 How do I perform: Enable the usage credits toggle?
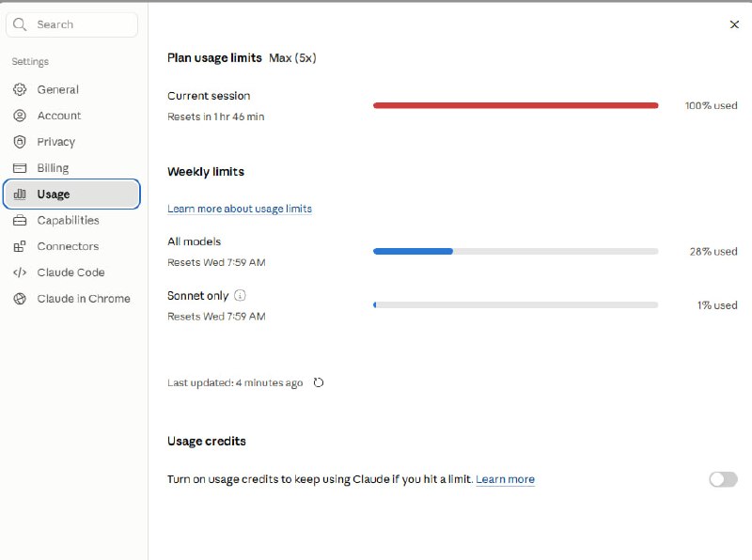click(x=723, y=479)
